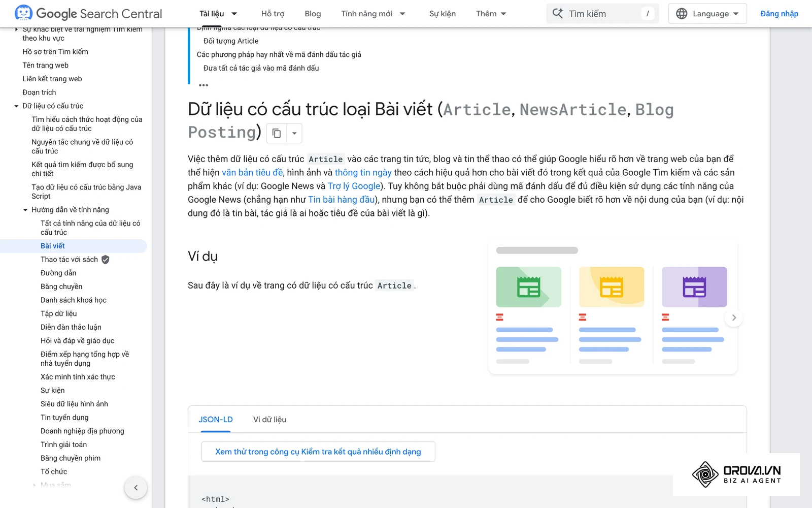Jump to Các phương pháp hay nhất section
This screenshot has height=508, width=812.
pyautogui.click(x=279, y=54)
